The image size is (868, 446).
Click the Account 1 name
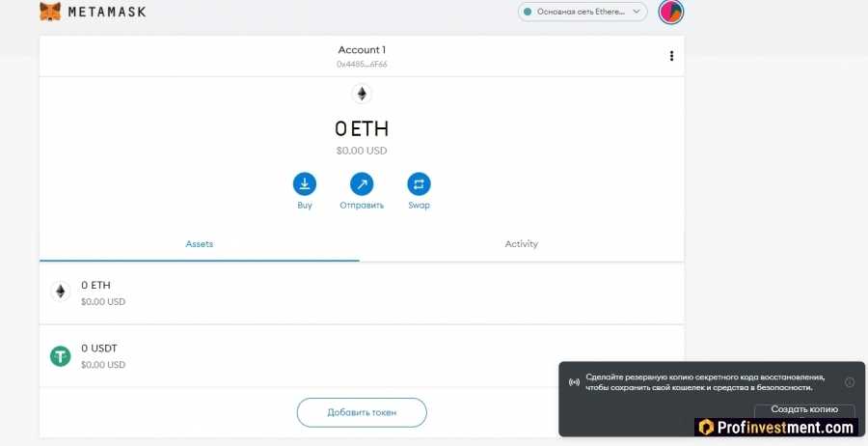[362, 50]
